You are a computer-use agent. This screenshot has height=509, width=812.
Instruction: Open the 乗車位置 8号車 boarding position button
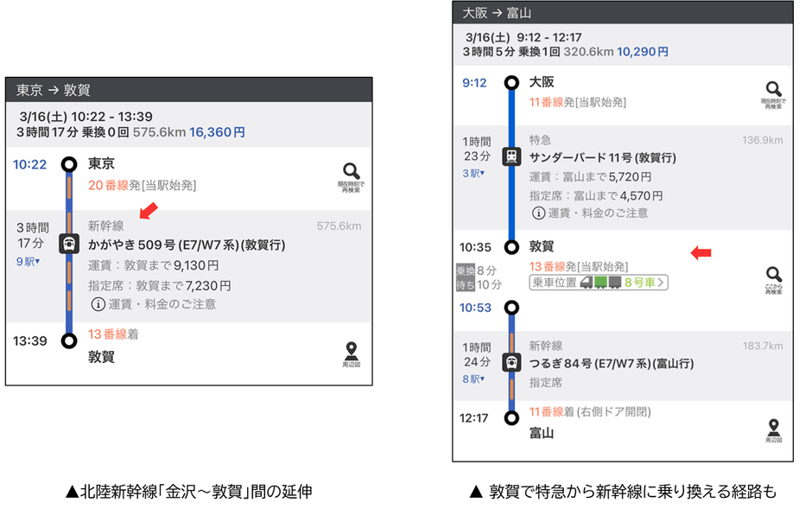click(599, 283)
